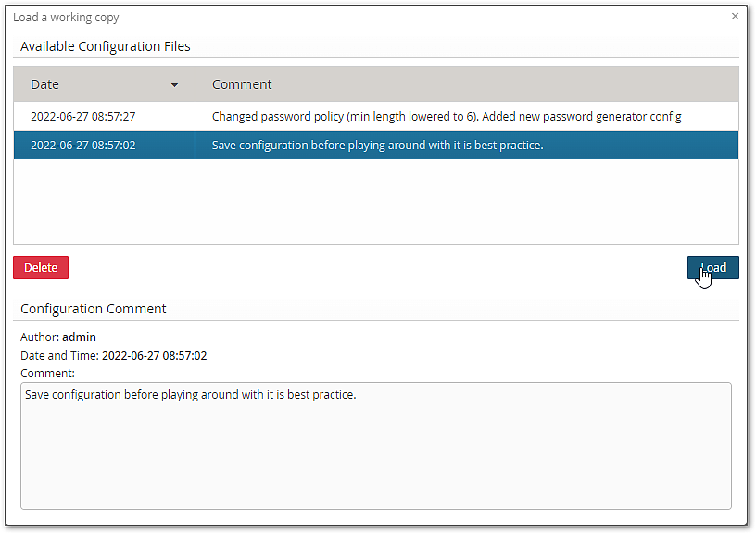
Task: Click the 'Load a working copy' title
Action: [66, 18]
